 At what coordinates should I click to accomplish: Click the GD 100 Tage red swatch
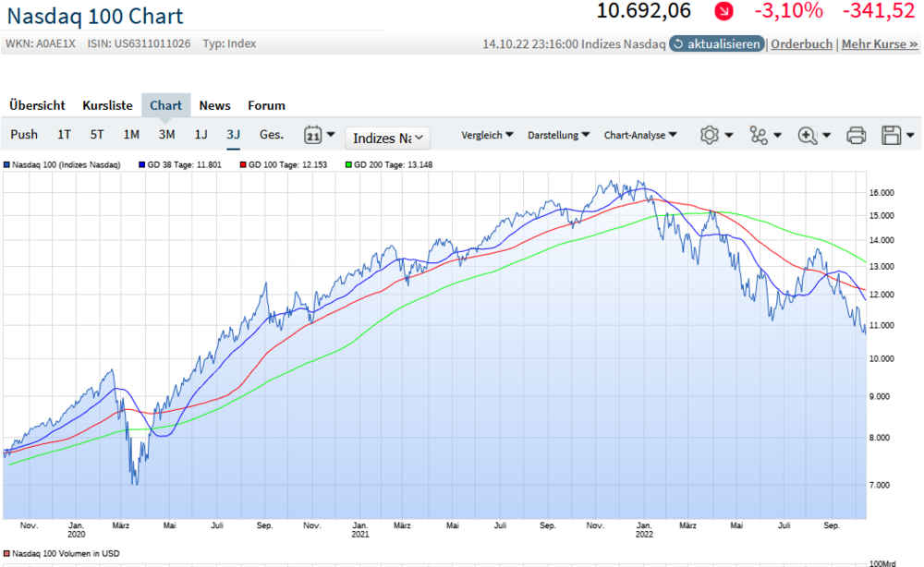[x=243, y=165]
